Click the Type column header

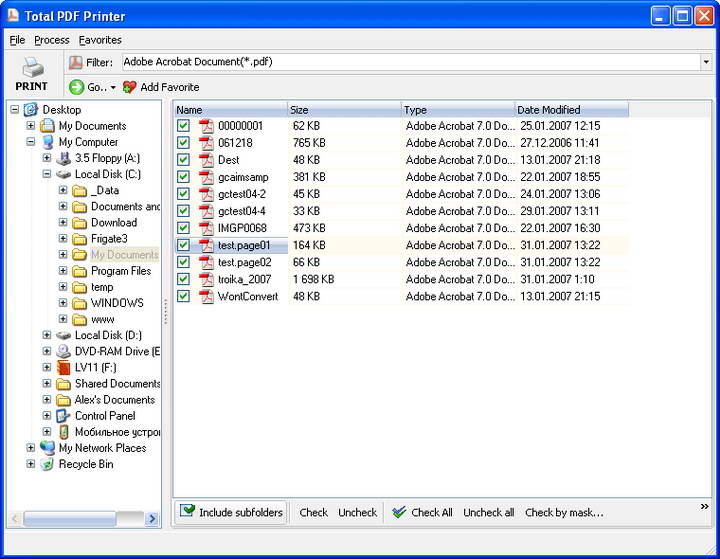coord(458,110)
